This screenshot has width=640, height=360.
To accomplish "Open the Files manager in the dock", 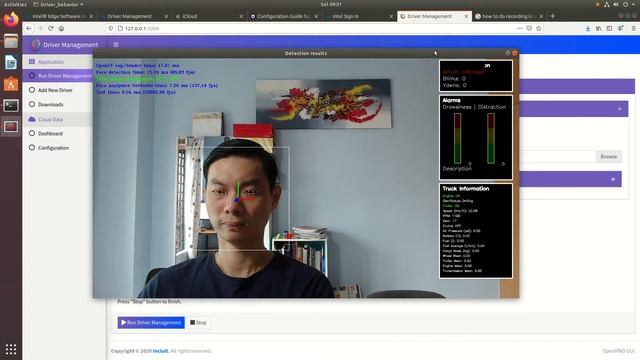I will (x=11, y=41).
